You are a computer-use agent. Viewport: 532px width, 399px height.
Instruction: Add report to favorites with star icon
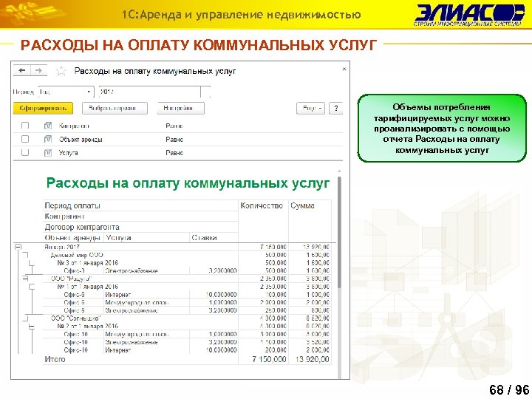coord(61,71)
